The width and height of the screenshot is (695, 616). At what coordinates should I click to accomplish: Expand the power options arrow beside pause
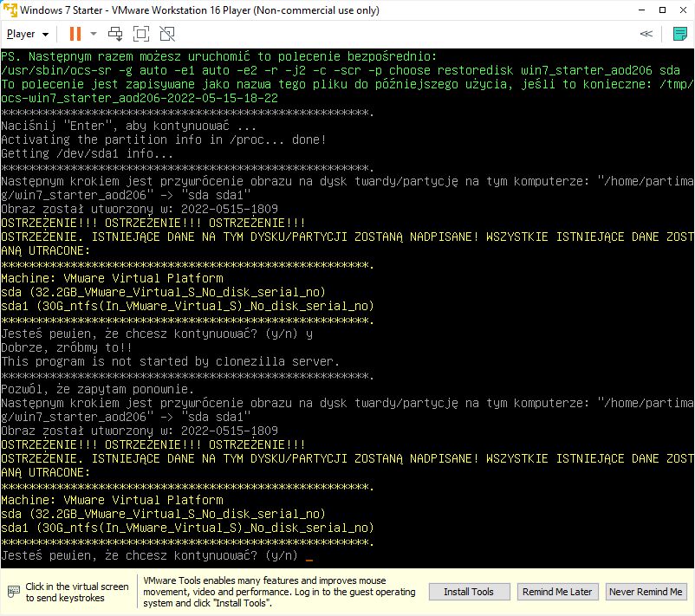pos(93,35)
